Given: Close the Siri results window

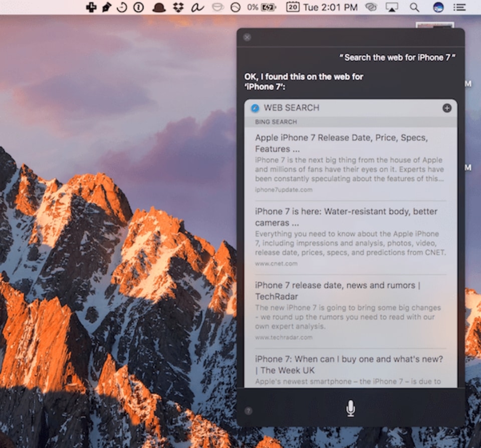Looking at the screenshot, I should [x=247, y=37].
